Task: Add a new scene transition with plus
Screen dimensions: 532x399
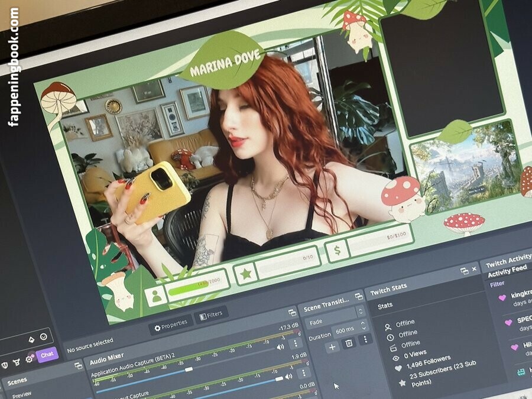Action: [x=332, y=347]
